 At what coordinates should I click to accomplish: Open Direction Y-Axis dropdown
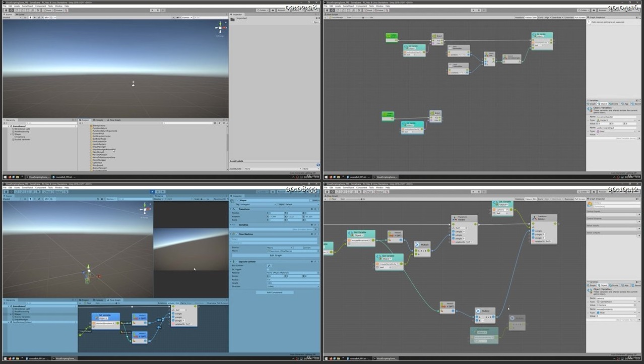(292, 286)
